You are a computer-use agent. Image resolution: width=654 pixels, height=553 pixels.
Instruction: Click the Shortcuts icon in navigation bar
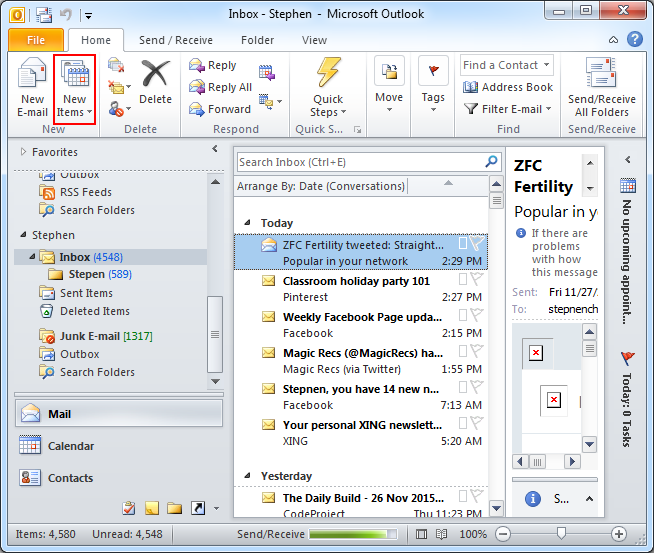point(198,508)
